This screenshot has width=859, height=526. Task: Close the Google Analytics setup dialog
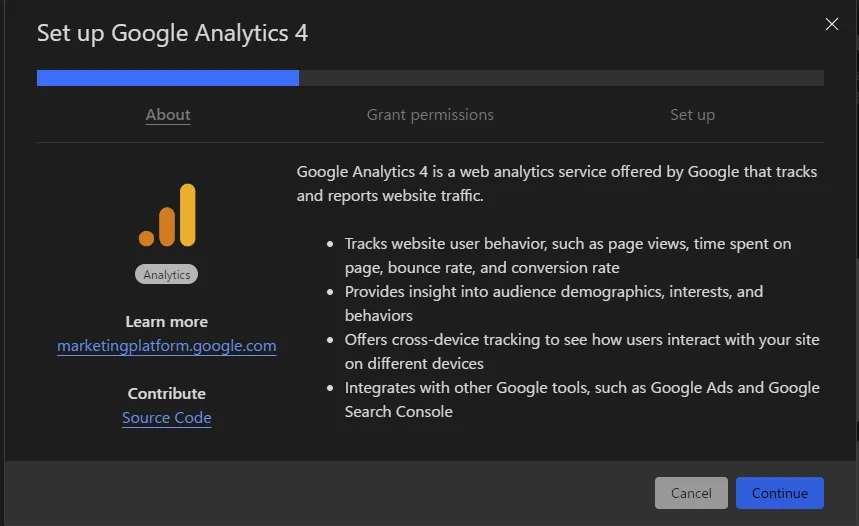tap(831, 25)
